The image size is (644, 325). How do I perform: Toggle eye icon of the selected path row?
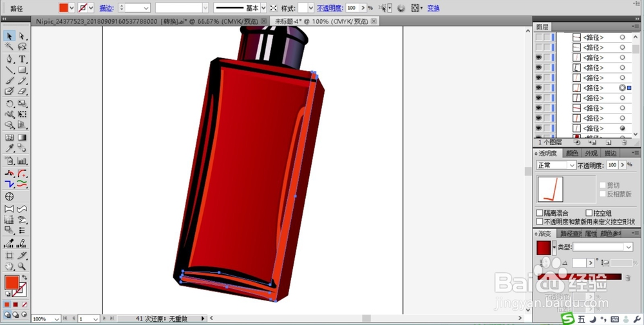(x=538, y=88)
